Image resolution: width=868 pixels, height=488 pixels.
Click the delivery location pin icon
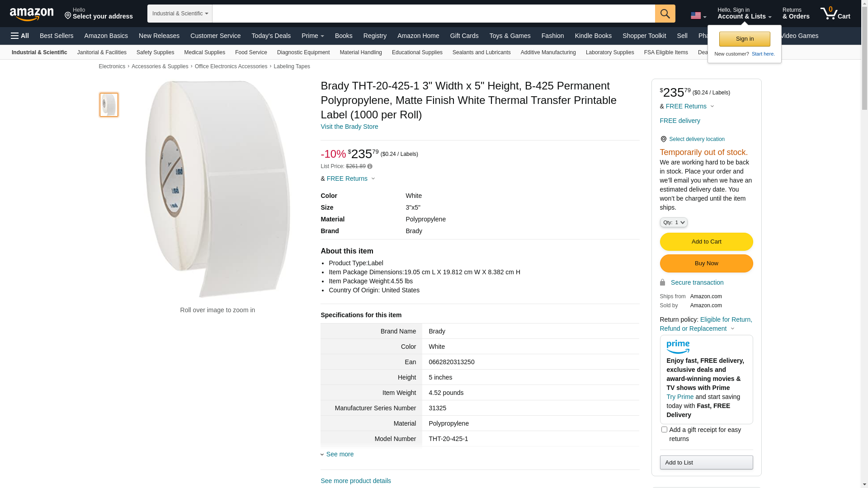point(663,139)
